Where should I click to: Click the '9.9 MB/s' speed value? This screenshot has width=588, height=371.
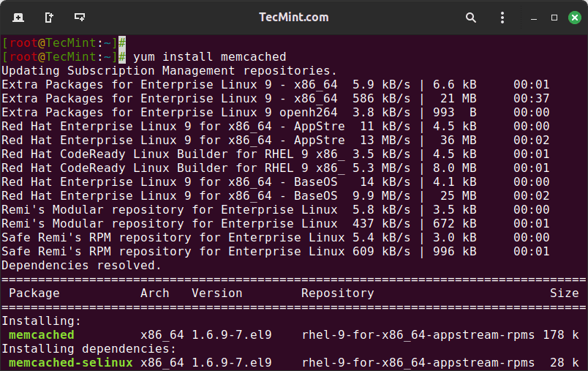click(381, 196)
